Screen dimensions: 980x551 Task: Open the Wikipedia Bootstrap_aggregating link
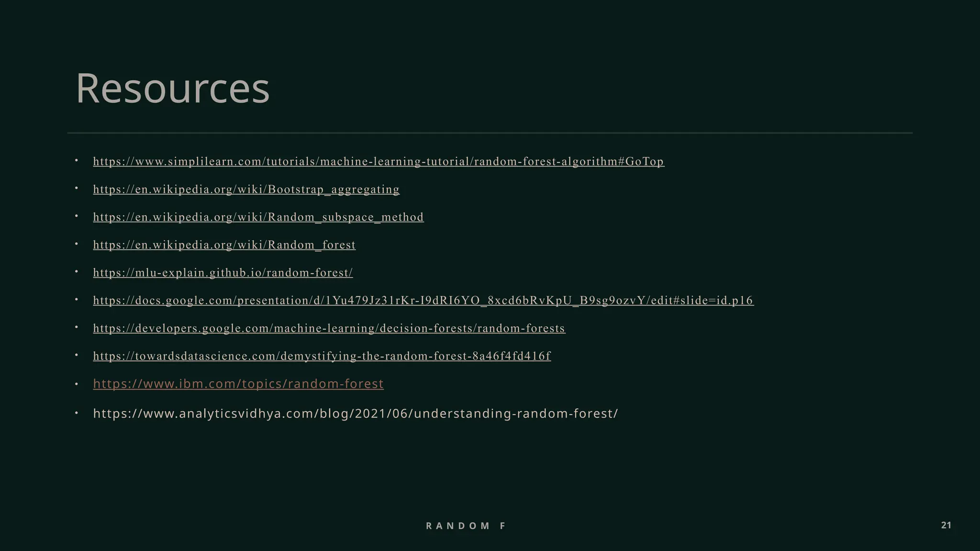click(246, 189)
